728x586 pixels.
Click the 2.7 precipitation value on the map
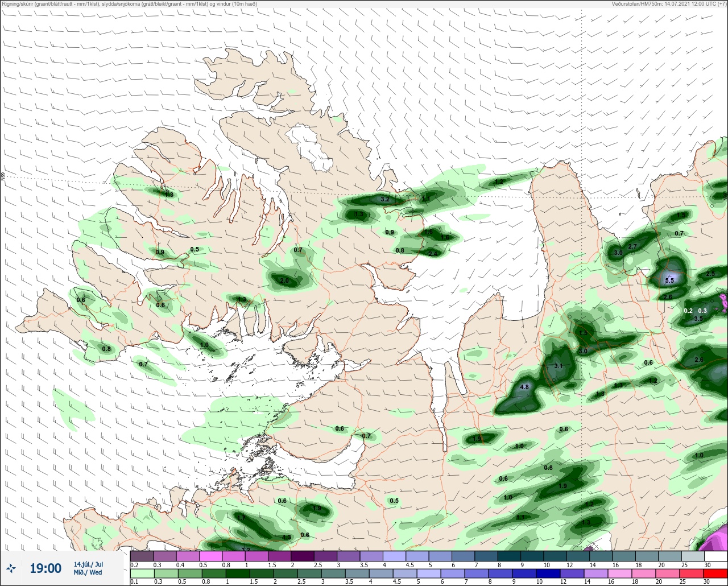632,246
